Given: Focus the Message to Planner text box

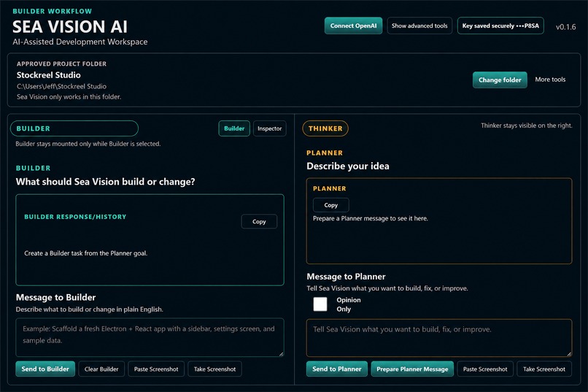Looking at the screenshot, I should 439,337.
